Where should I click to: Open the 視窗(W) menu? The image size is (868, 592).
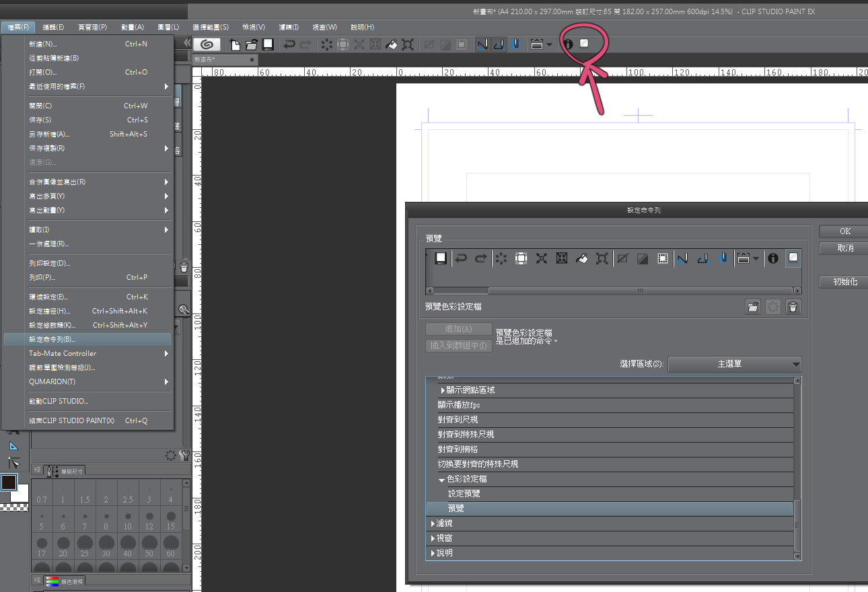click(325, 27)
